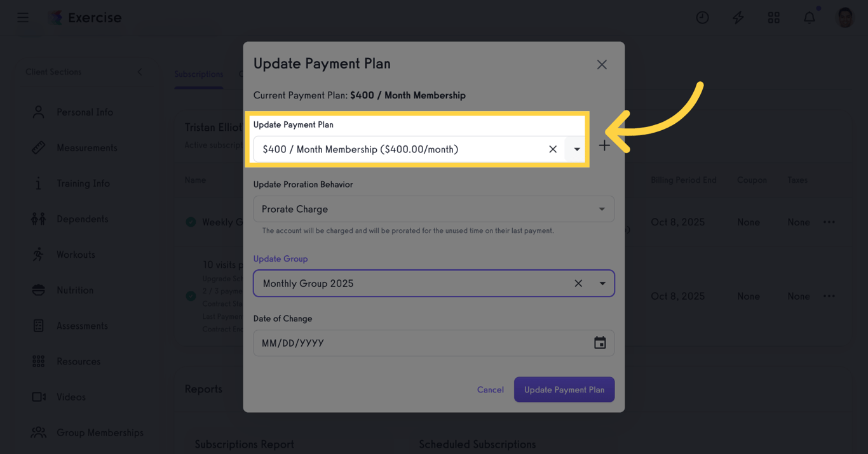The height and width of the screenshot is (454, 868).
Task: Open the Workouts running icon
Action: tap(38, 254)
